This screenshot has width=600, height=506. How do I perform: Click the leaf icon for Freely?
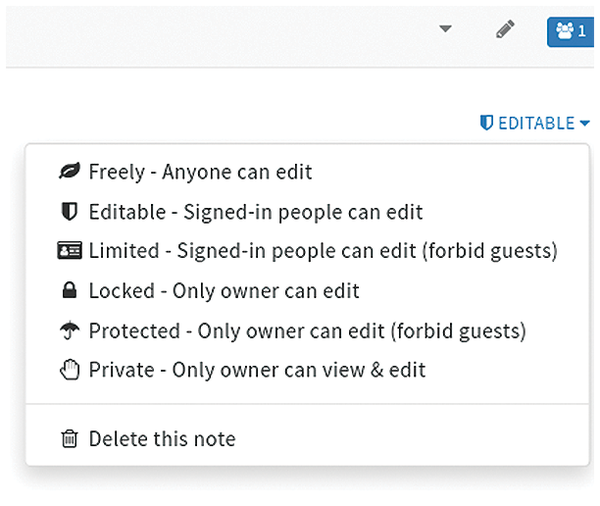click(69, 171)
